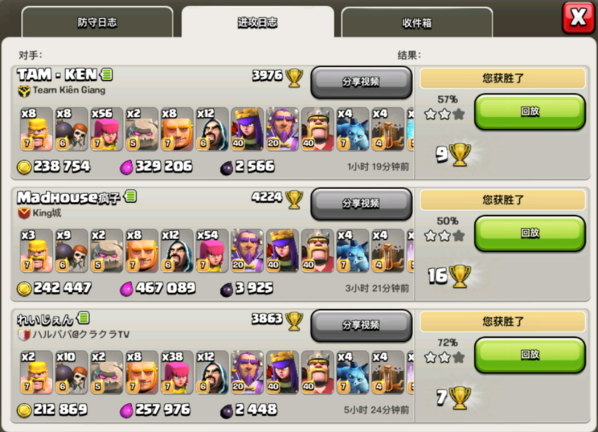598x432 pixels.
Task: Click the 16 trophies reward icon
Action: [x=460, y=276]
